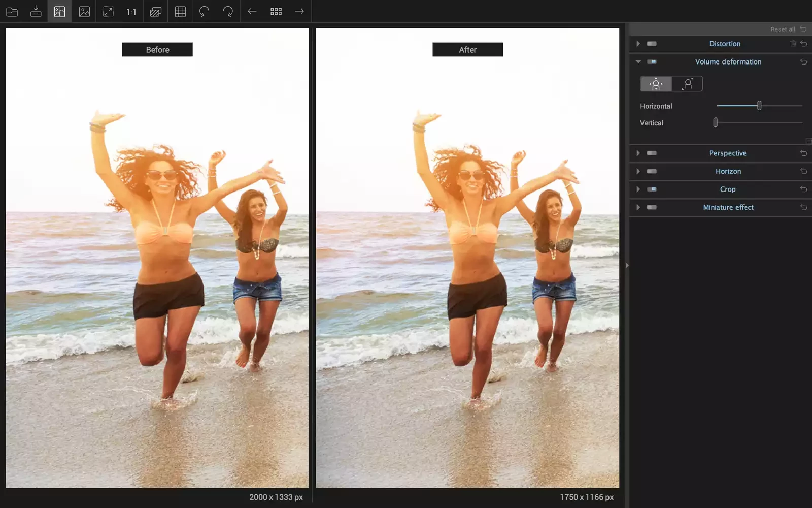Disable the Volume deformation switch

point(652,62)
